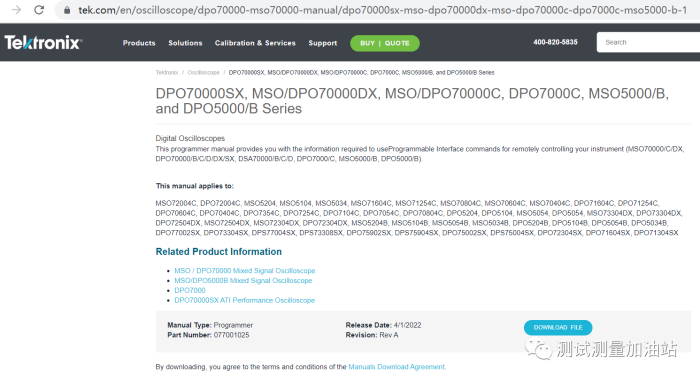
Task: Open the Solutions menu
Action: 185,43
